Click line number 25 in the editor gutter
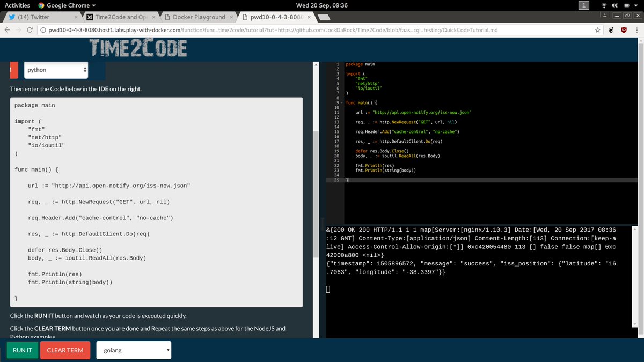 tap(336, 180)
